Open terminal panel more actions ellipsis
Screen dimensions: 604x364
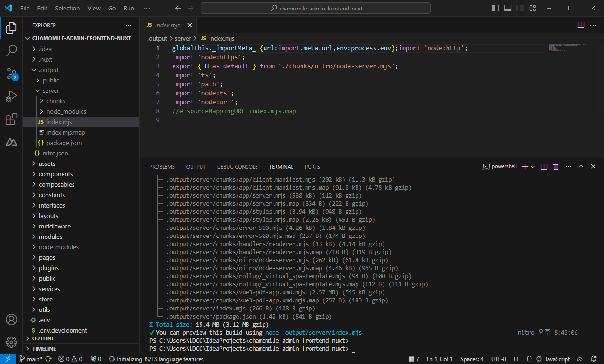click(568, 167)
